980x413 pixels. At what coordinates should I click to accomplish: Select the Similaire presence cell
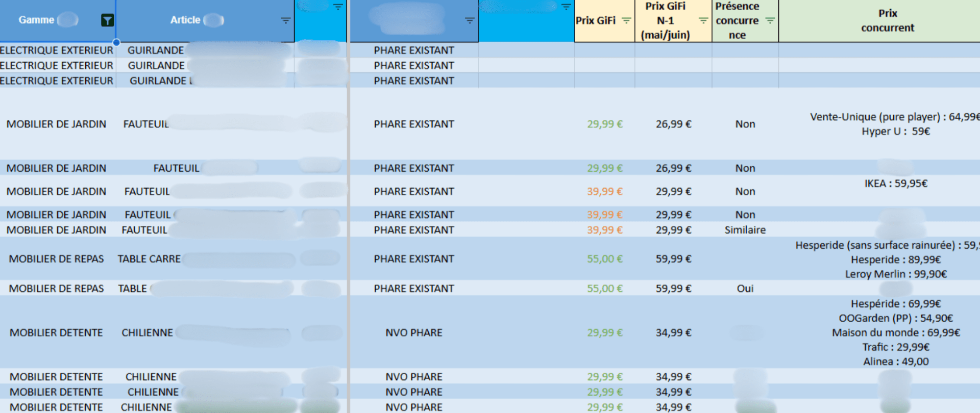pos(745,230)
